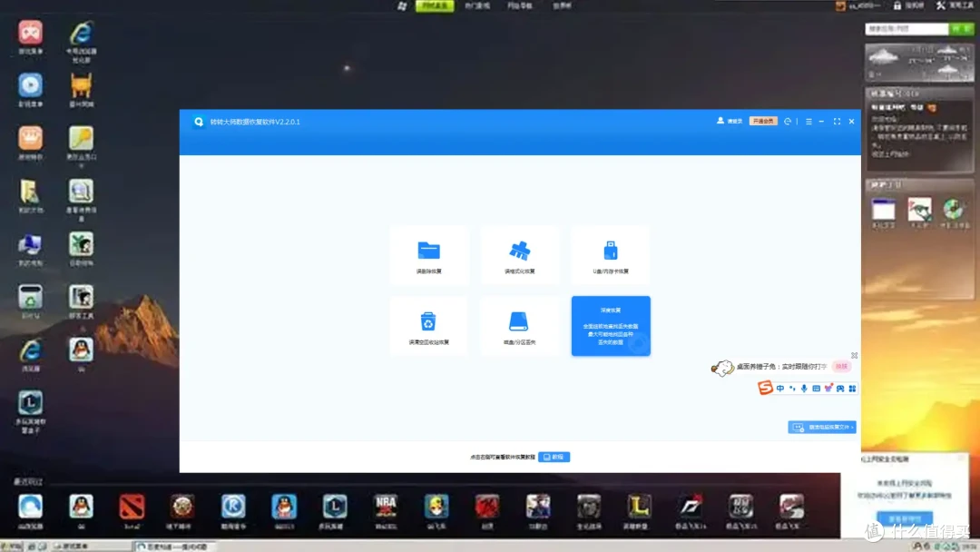Open the blue R music dock icon
Image resolution: width=980 pixels, height=552 pixels.
pyautogui.click(x=233, y=507)
